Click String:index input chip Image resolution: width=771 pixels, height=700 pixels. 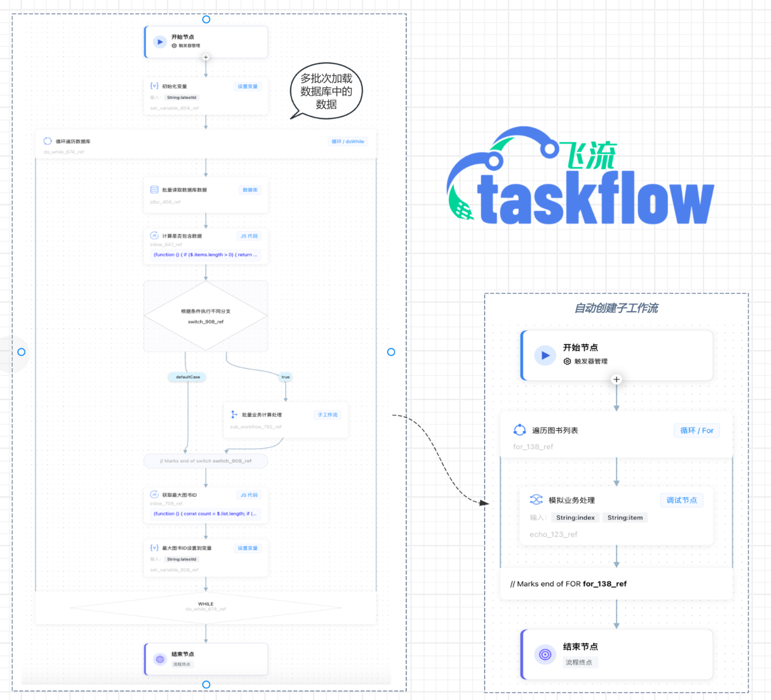575,518
